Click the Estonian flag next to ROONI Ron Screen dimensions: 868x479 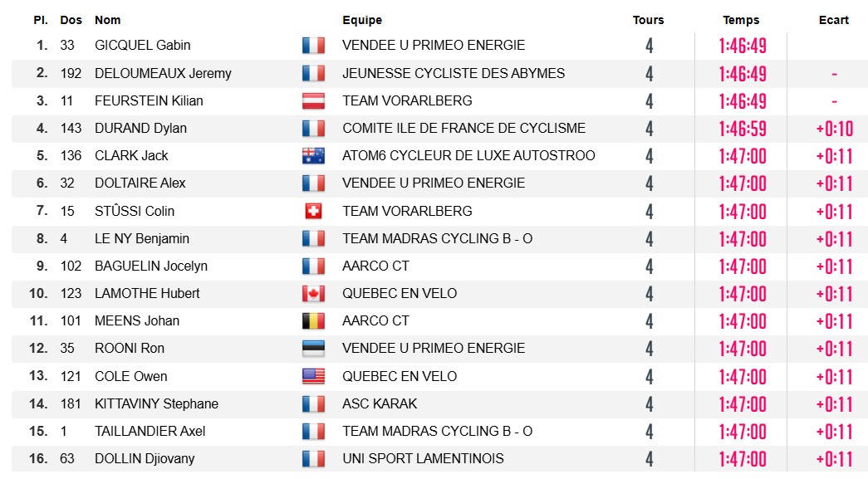point(313,349)
